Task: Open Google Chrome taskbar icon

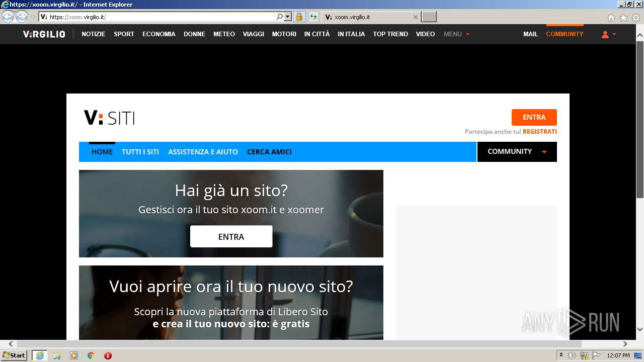Action: pyautogui.click(x=91, y=355)
